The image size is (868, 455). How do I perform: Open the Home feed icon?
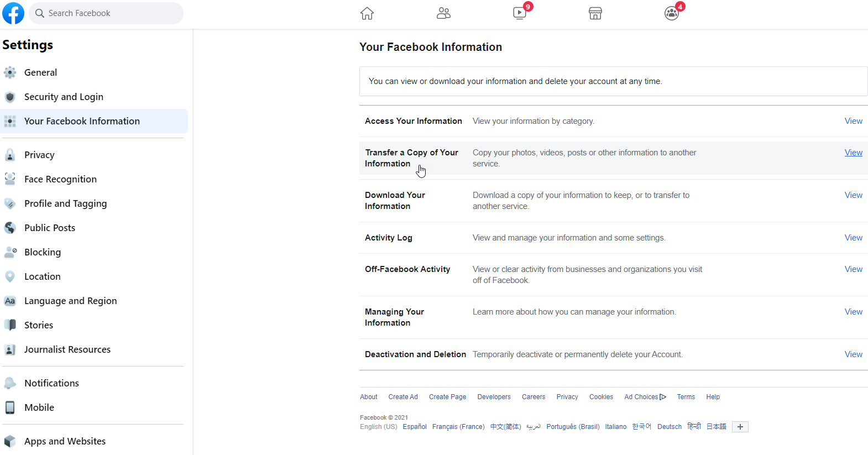[367, 13]
